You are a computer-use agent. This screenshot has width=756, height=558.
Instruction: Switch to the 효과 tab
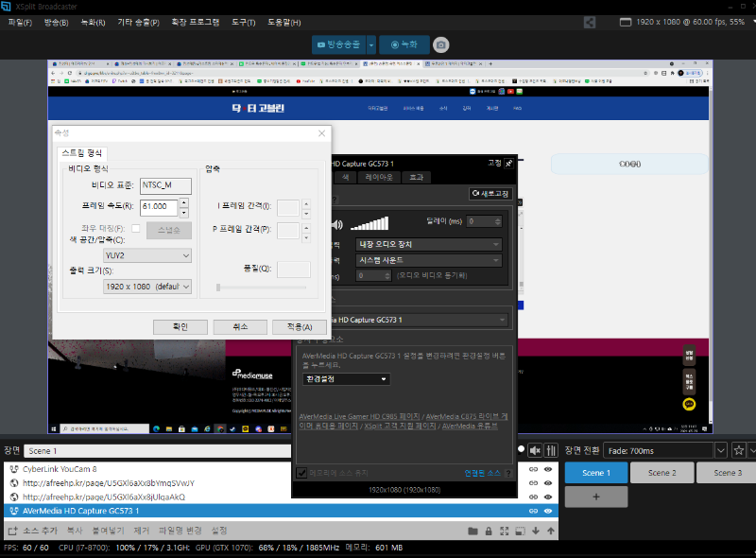(x=416, y=177)
